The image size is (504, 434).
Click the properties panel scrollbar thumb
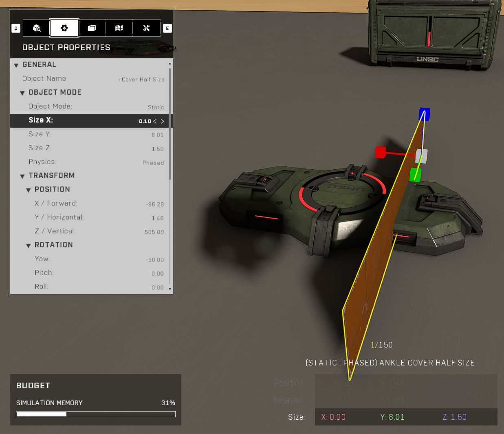point(170,124)
